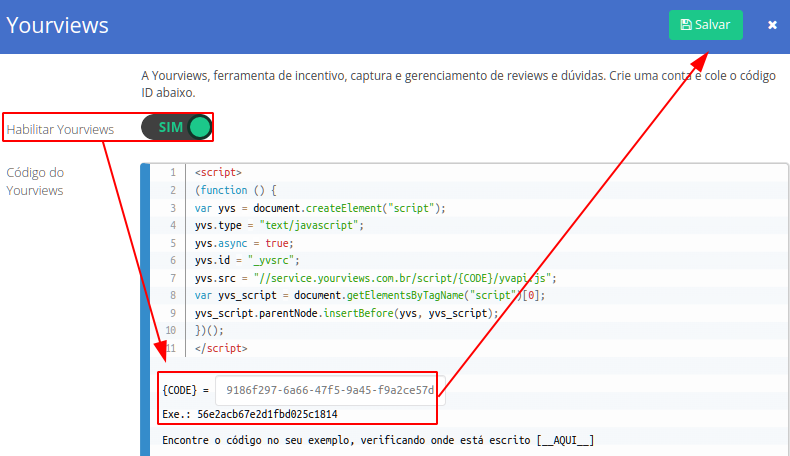Click the green Salvar button
This screenshot has height=456, width=790.
[705, 25]
